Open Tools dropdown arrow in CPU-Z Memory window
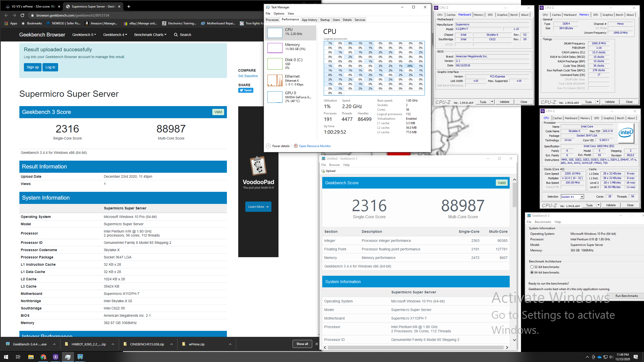This screenshot has height=362, width=644. coord(597,102)
